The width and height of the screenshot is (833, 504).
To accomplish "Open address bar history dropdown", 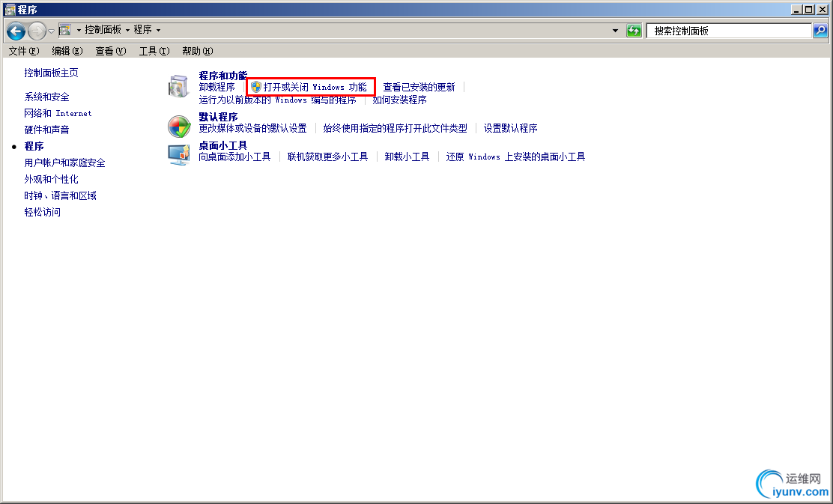I will (615, 31).
